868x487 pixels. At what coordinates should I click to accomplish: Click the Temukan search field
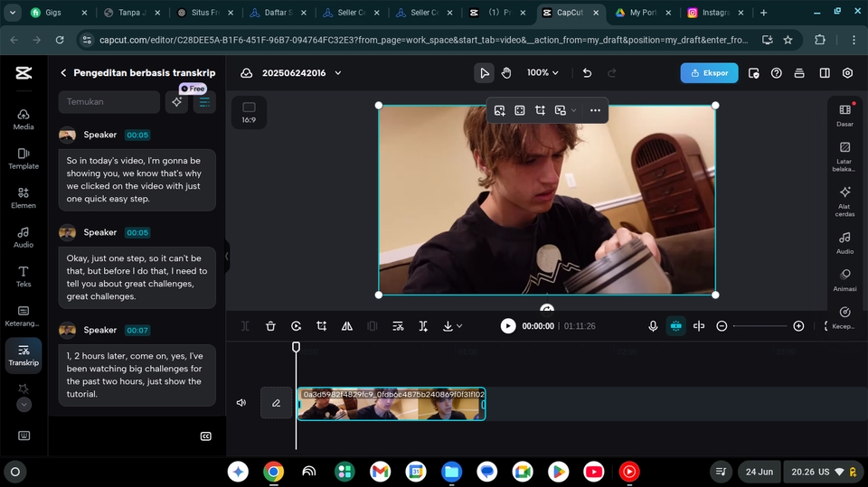(x=109, y=102)
